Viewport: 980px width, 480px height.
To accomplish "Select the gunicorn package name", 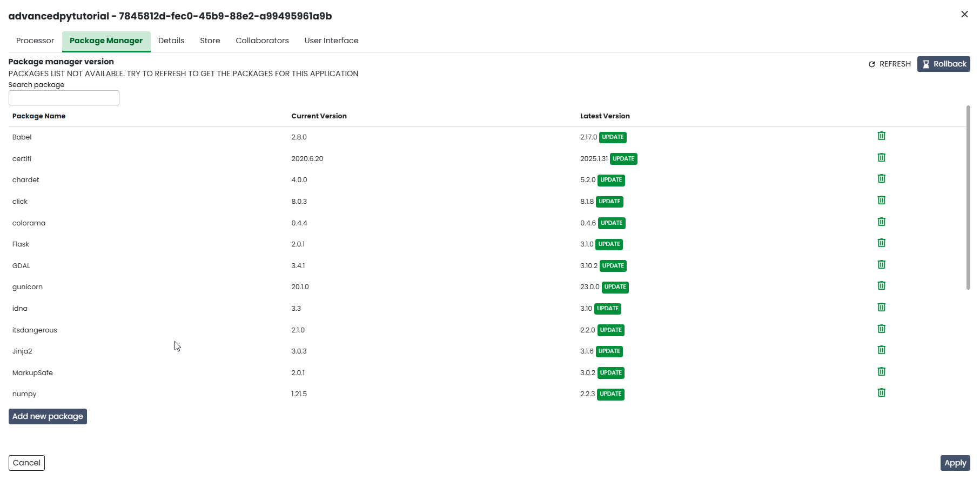I will pos(28,287).
